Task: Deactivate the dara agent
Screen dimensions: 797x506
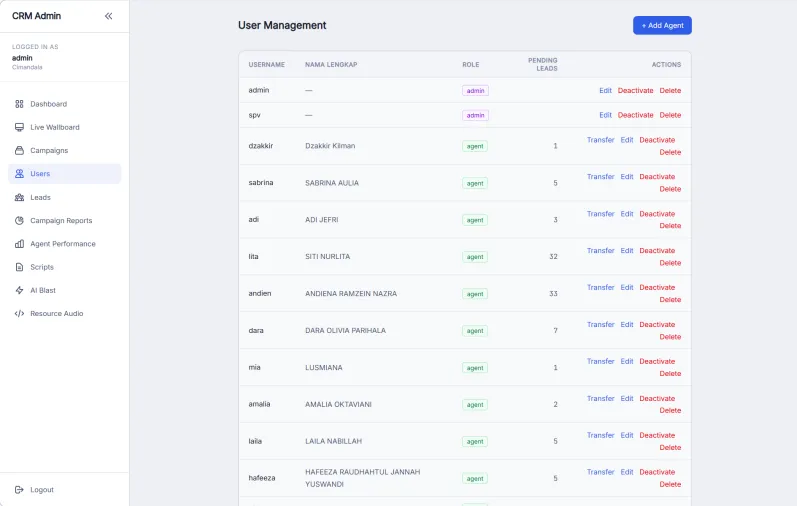Action: pos(657,324)
